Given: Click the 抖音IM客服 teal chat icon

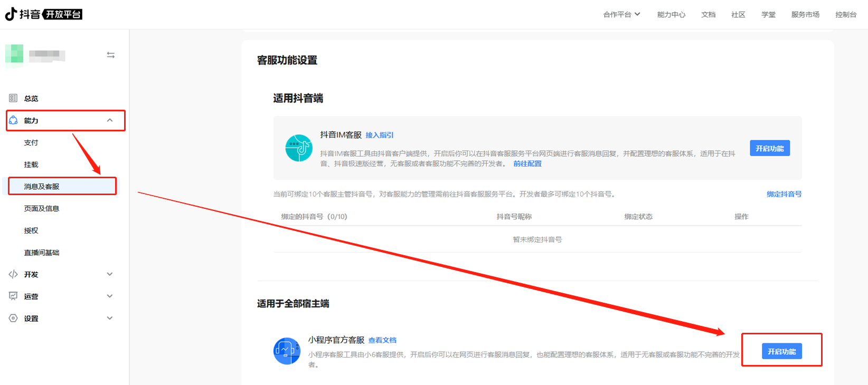Looking at the screenshot, I should 299,148.
